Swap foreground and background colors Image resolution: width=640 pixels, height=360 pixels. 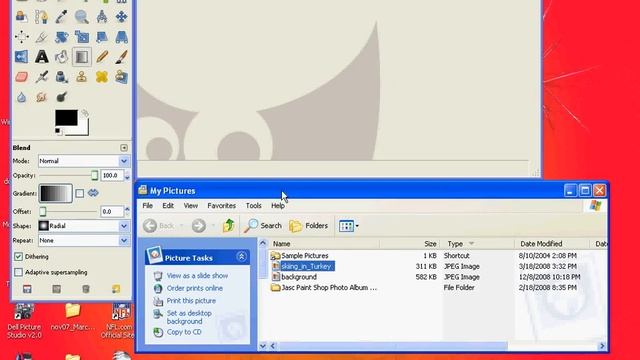coord(84,113)
